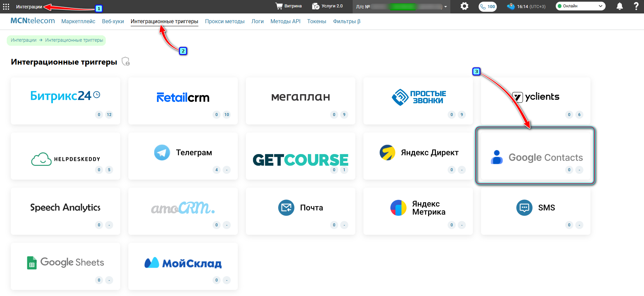644x296 pixels.
Task: Open the Онлайн status dropdown
Action: point(580,6)
